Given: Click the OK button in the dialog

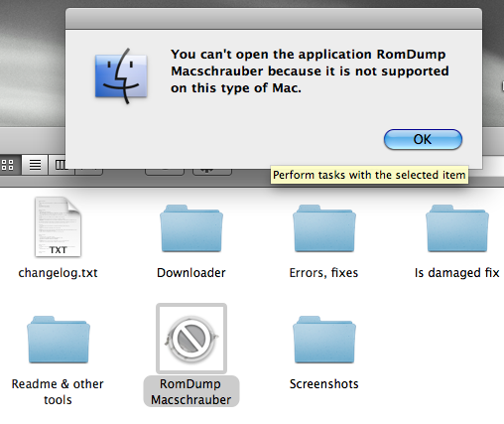Looking at the screenshot, I should click(x=423, y=139).
